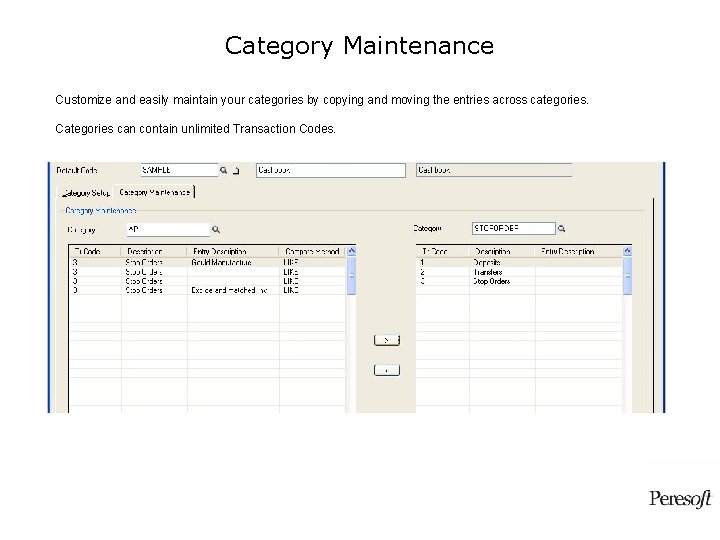The image size is (720, 540).
Task: Select the Category Maintenance tab
Action: coord(154,192)
